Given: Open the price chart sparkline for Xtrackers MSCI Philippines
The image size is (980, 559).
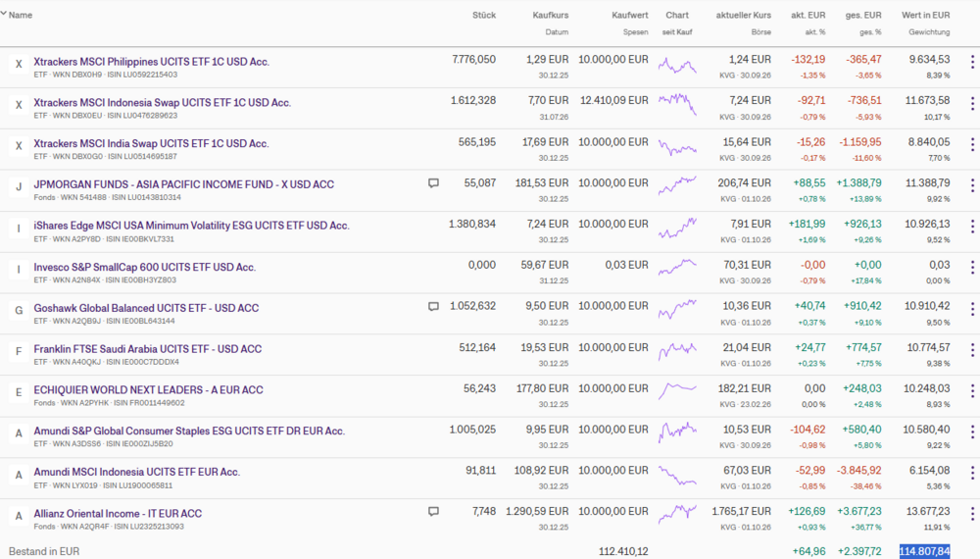Looking at the screenshot, I should 677,65.
